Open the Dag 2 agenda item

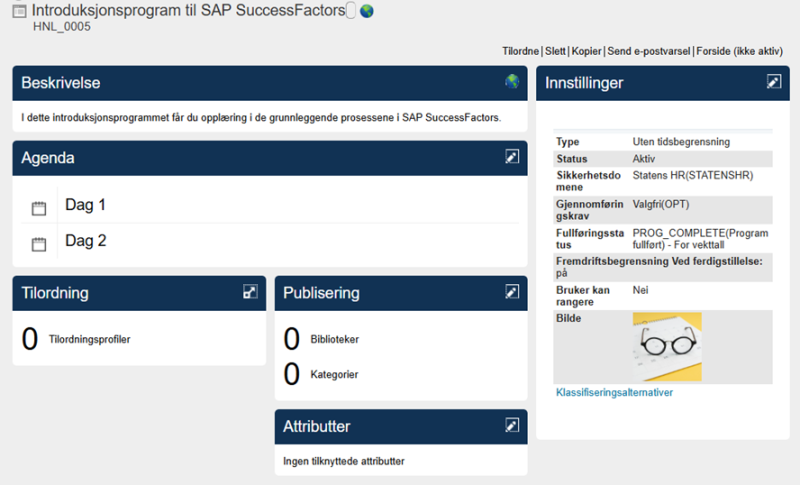(86, 241)
